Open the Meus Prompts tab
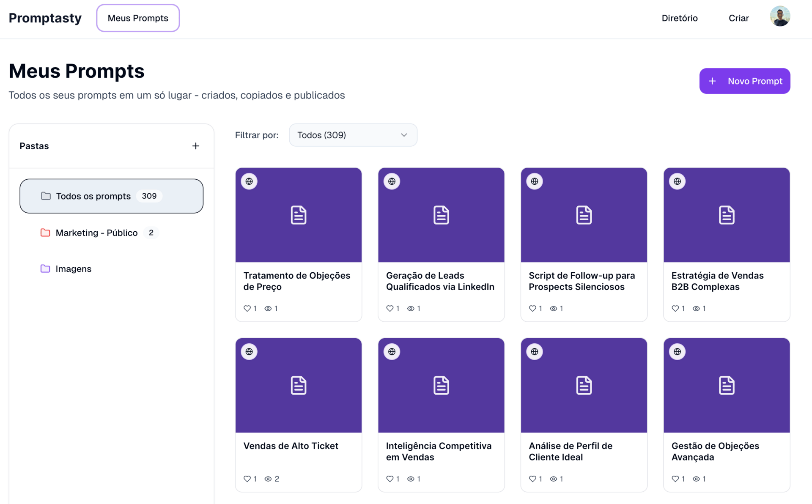This screenshot has width=812, height=504. [138, 18]
